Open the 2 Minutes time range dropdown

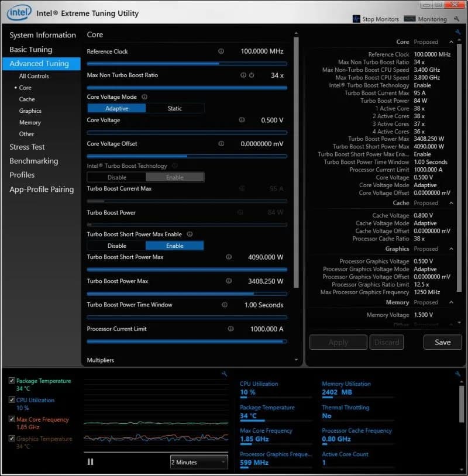pyautogui.click(x=199, y=462)
